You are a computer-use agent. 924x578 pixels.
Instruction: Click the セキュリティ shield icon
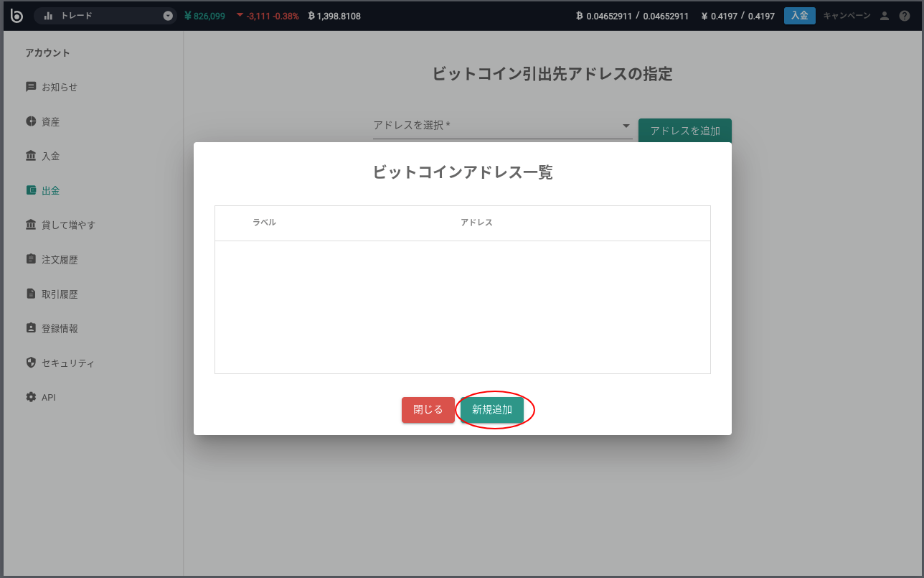(31, 363)
